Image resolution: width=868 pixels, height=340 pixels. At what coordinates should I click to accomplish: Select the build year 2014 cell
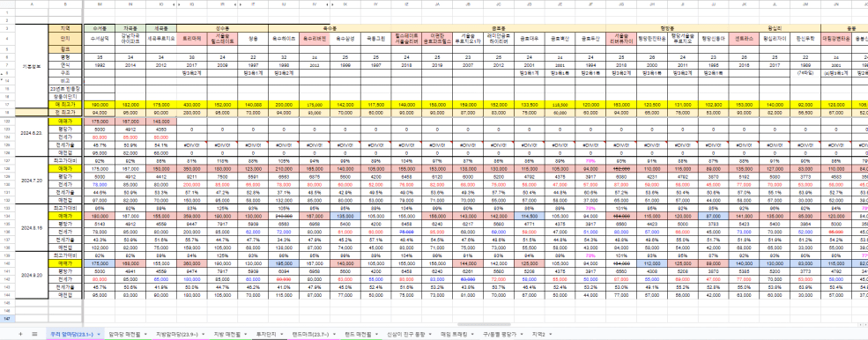(130, 65)
